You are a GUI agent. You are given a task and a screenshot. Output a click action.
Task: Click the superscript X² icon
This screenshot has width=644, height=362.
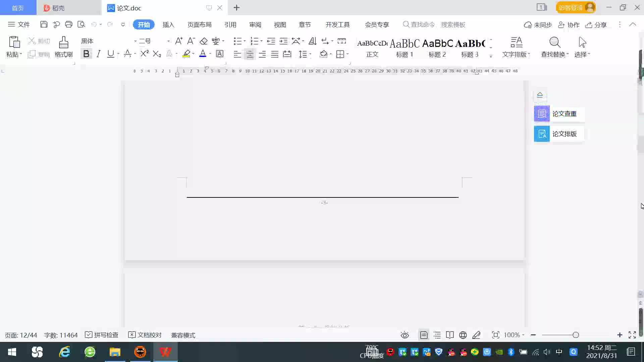(x=144, y=54)
